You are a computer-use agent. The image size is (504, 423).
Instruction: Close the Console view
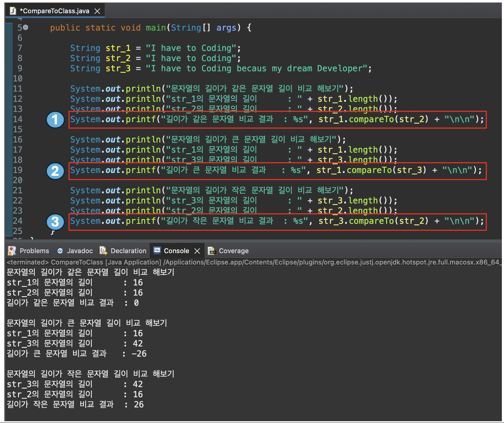point(197,251)
